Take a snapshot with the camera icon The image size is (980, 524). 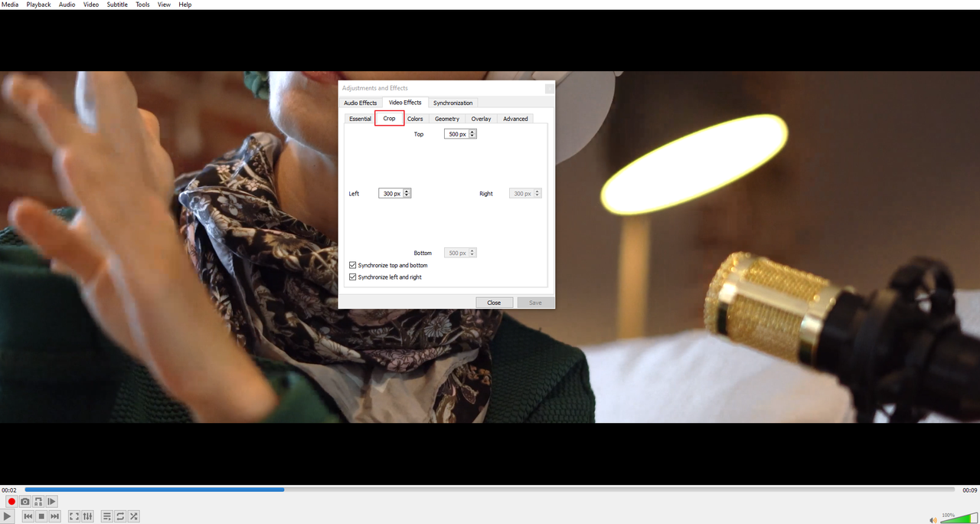click(x=25, y=502)
